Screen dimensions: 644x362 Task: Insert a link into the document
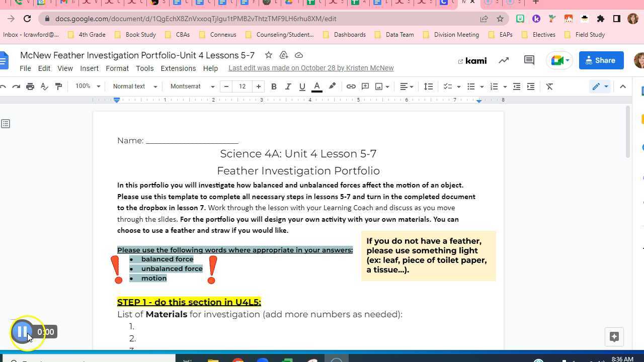click(x=351, y=86)
